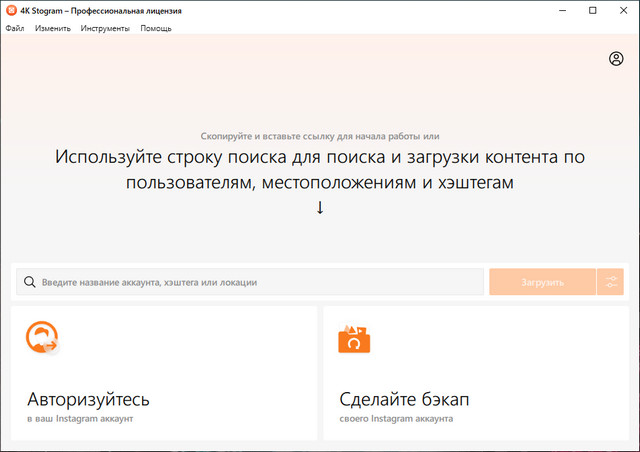Click the 'в ваш Instagram аккаунт' subtitle
640x452 pixels.
tap(80, 419)
